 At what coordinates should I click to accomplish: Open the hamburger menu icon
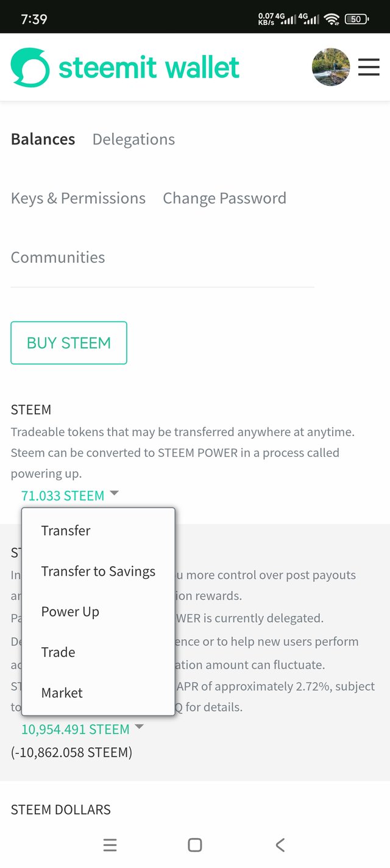pyautogui.click(x=369, y=67)
